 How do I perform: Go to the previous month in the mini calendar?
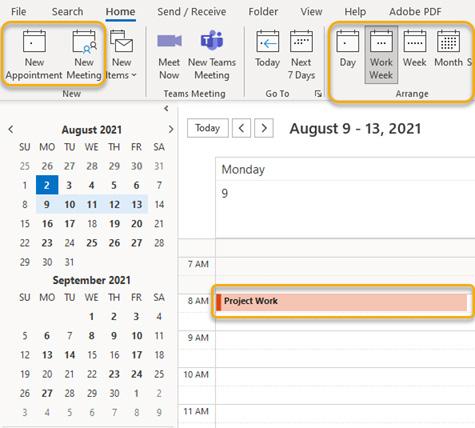[11, 129]
